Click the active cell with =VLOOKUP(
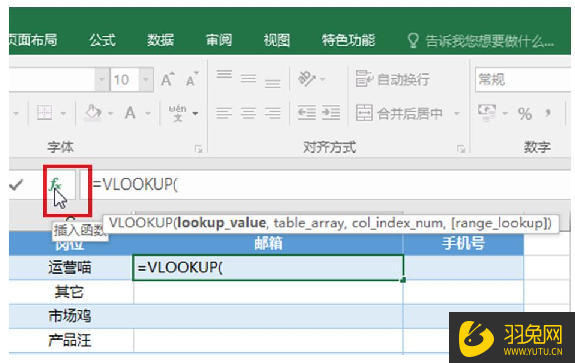Viewport: 575px width, 363px height. (268, 268)
